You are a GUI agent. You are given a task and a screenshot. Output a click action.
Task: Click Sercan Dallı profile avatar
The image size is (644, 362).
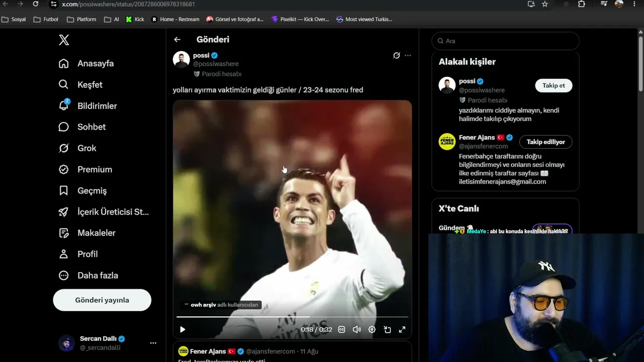[x=66, y=343]
